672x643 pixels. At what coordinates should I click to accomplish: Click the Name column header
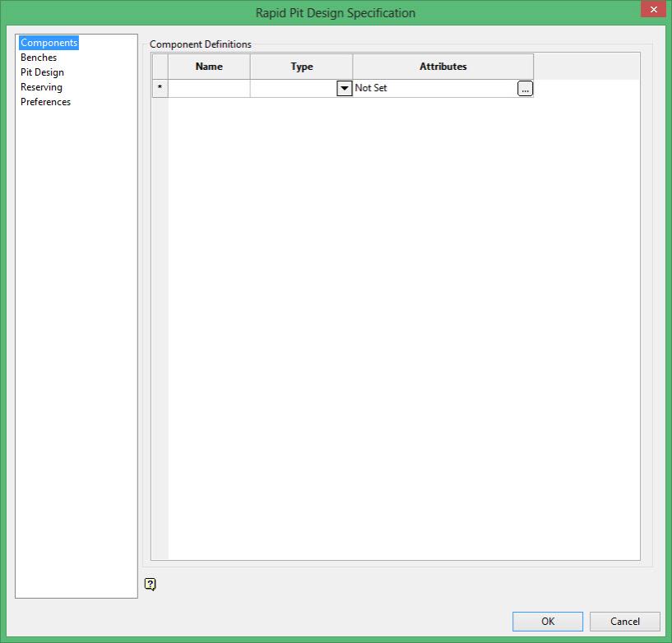coord(209,67)
